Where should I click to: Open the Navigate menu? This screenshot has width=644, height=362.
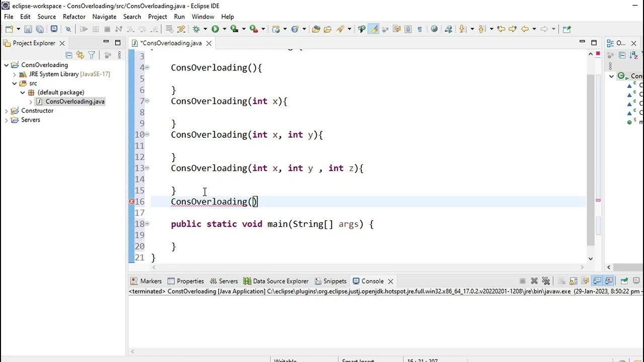click(x=104, y=17)
